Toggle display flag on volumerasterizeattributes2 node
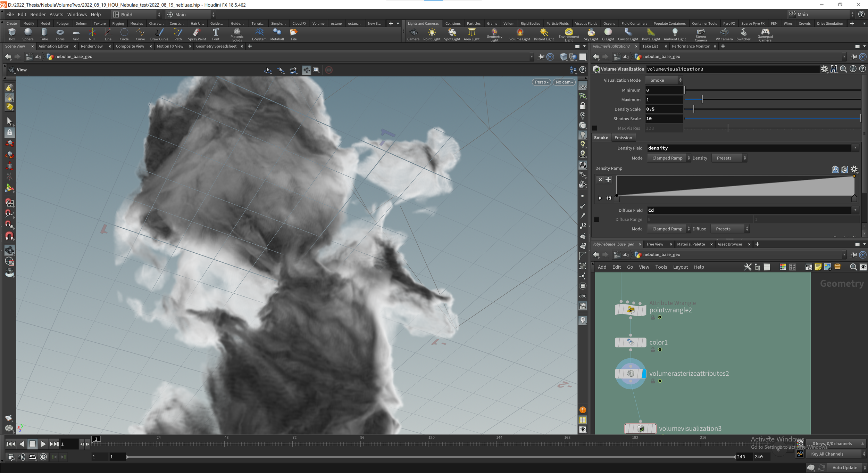 click(x=644, y=374)
